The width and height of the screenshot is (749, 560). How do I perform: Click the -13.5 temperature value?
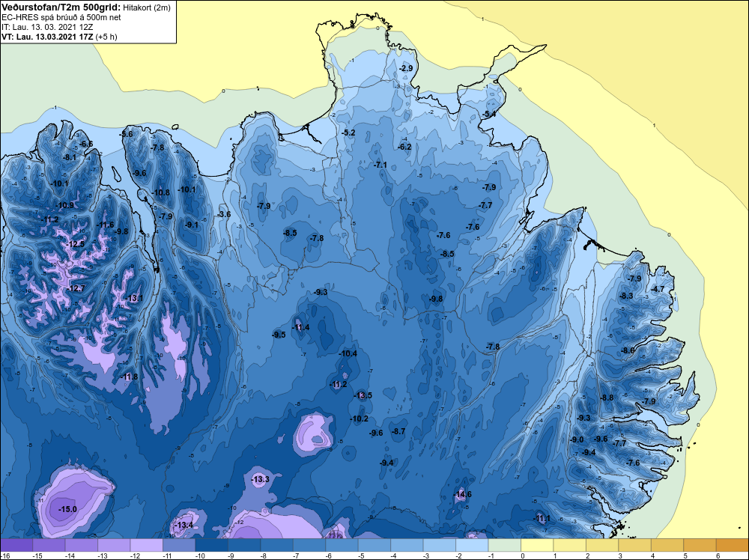coord(363,395)
